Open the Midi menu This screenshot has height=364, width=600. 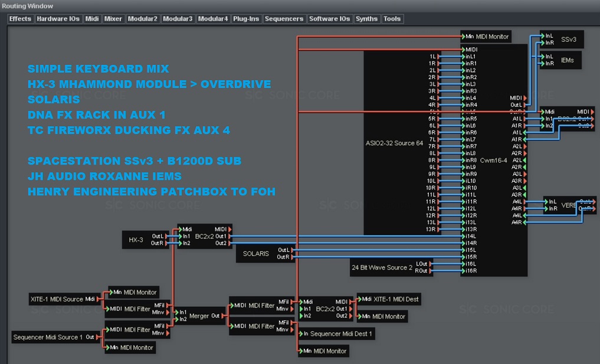92,19
